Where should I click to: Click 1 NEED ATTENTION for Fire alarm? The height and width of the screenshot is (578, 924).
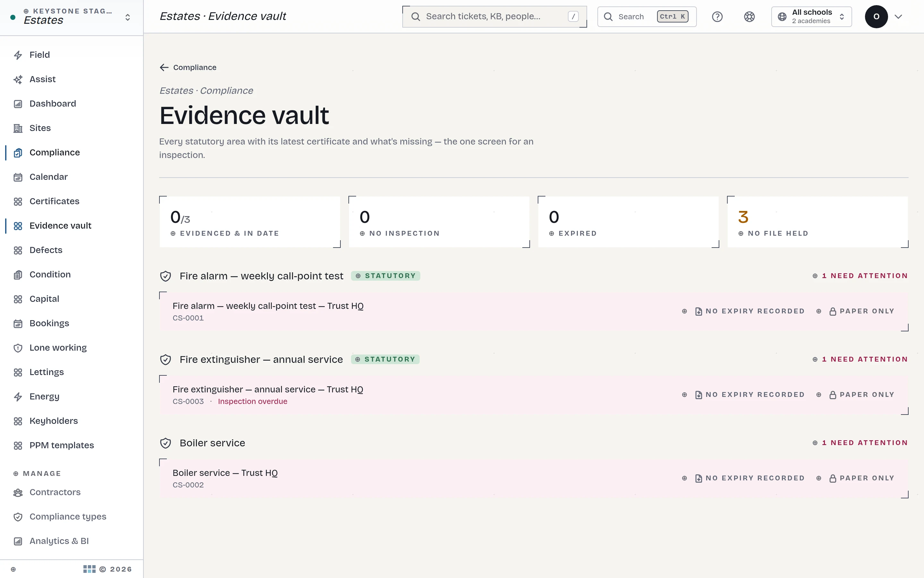(860, 276)
